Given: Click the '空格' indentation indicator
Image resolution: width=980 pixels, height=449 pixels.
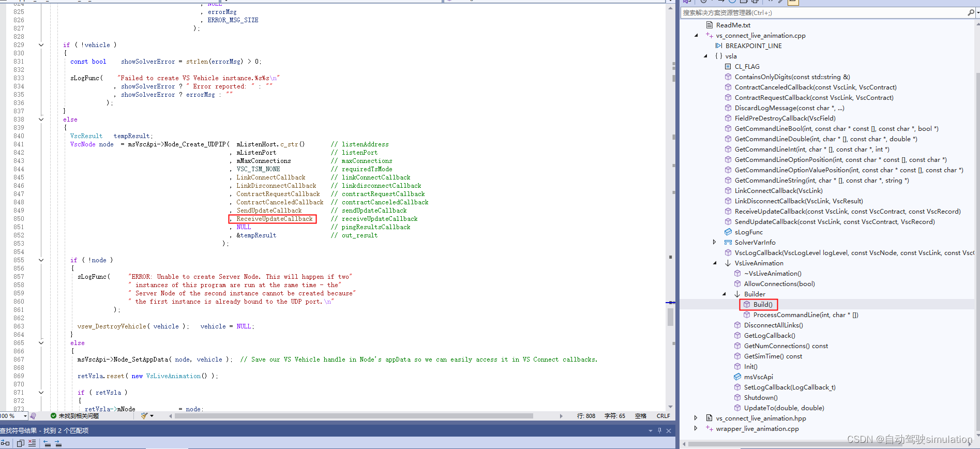Looking at the screenshot, I should pyautogui.click(x=641, y=416).
